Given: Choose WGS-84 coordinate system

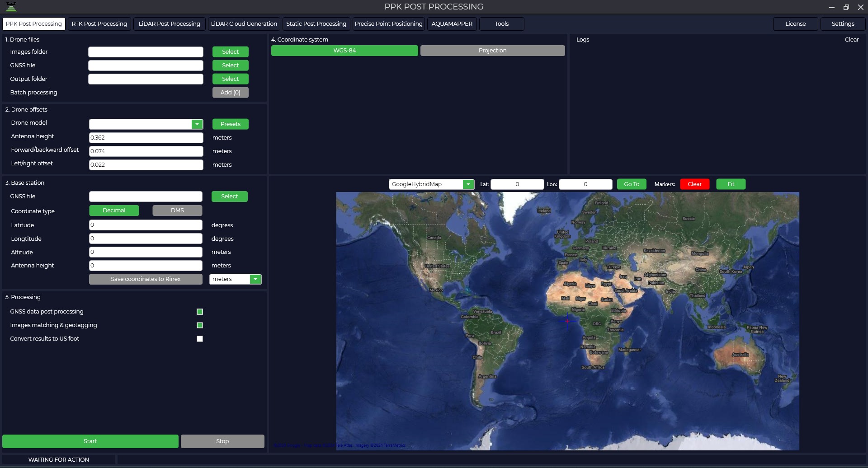Looking at the screenshot, I should [x=344, y=51].
